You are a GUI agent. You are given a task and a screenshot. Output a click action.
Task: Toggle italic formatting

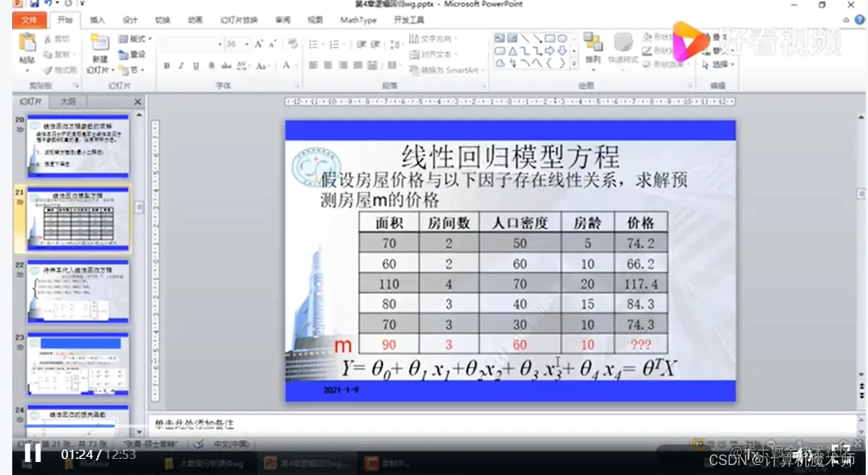point(180,65)
